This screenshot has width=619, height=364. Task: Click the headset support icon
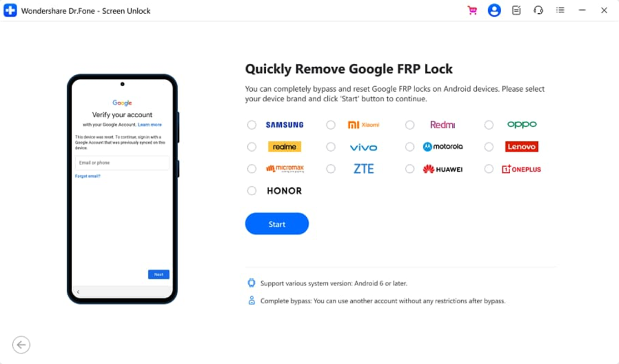pyautogui.click(x=538, y=10)
